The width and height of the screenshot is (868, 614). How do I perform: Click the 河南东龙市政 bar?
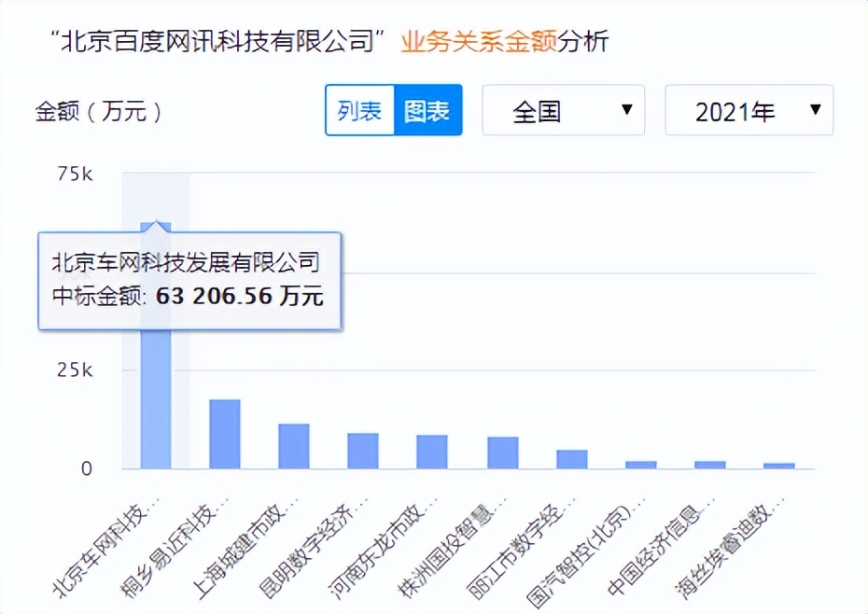tap(429, 450)
